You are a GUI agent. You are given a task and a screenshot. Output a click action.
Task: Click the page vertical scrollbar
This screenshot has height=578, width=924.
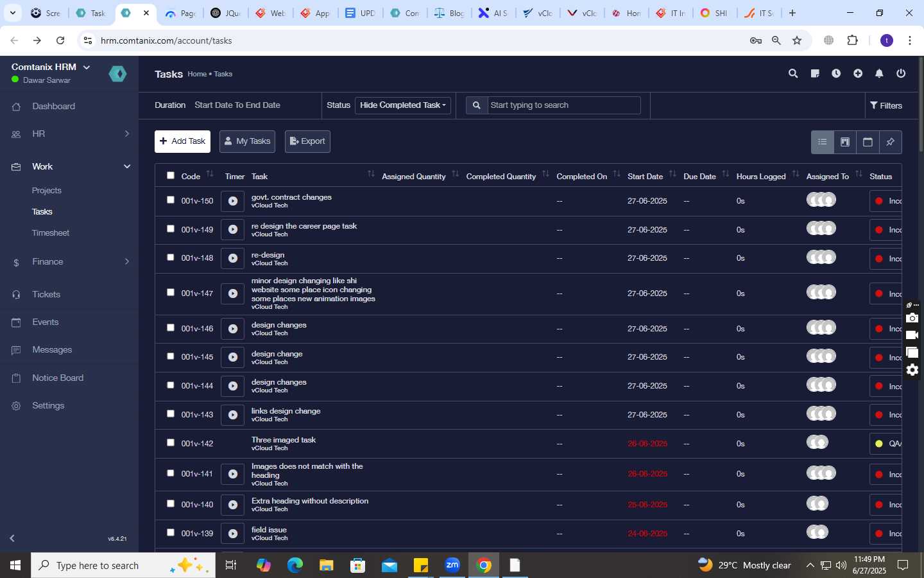[x=921, y=106]
